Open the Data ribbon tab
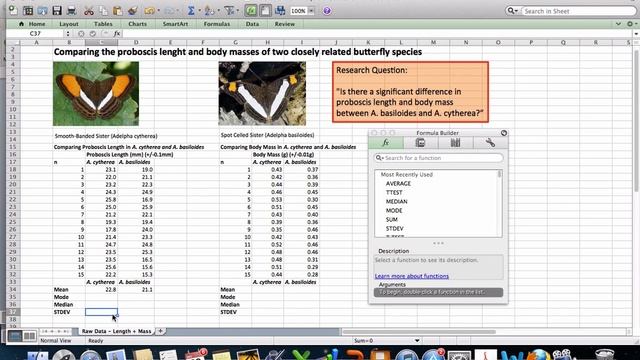640x360 pixels. [x=252, y=24]
